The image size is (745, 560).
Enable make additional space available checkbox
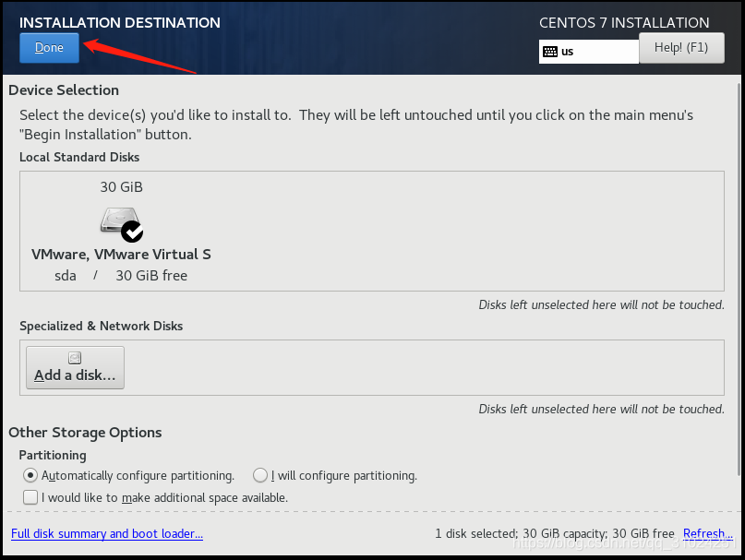point(30,497)
